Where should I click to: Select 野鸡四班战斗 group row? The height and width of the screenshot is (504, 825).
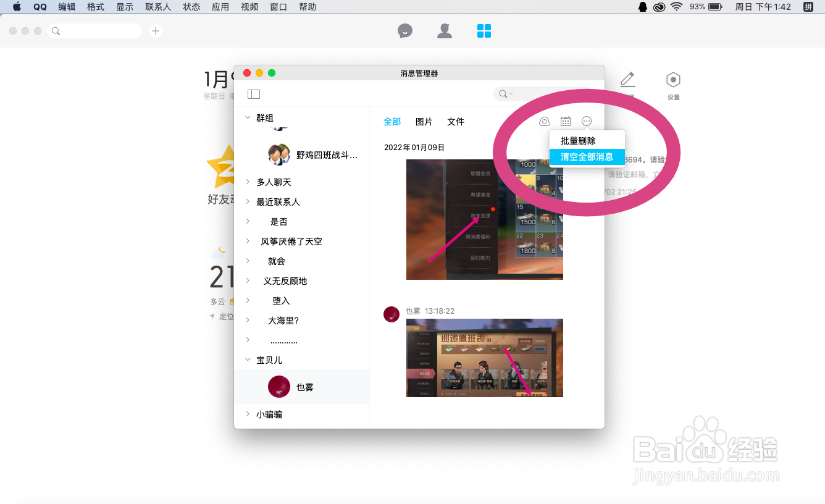[x=301, y=155]
